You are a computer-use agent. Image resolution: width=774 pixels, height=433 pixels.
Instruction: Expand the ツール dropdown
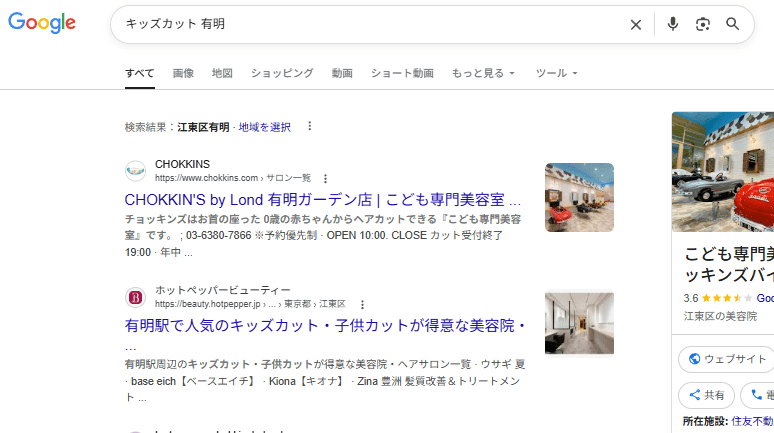[x=557, y=73]
